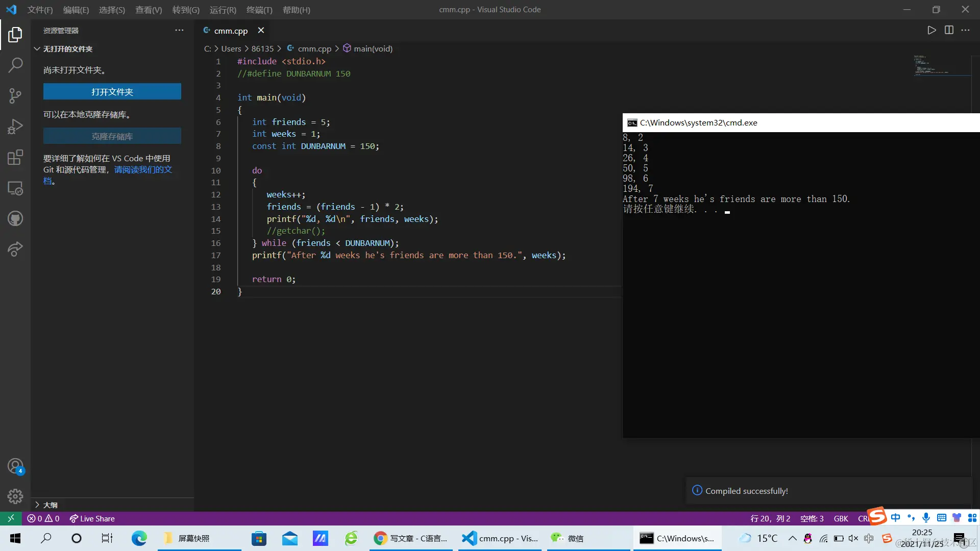Open editor more actions ellipsis menu
The width and height of the screenshot is (980, 551).
[965, 30]
